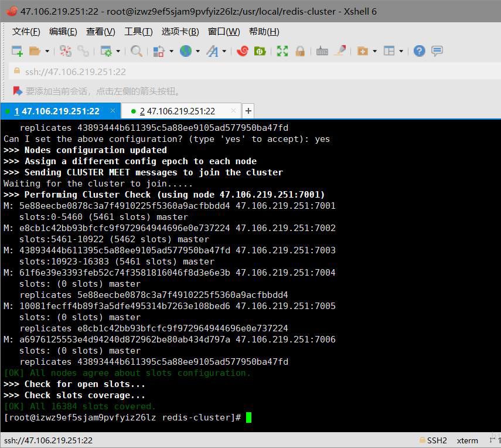Open the 窗口(W) menu
501x448 pixels.
click(224, 32)
